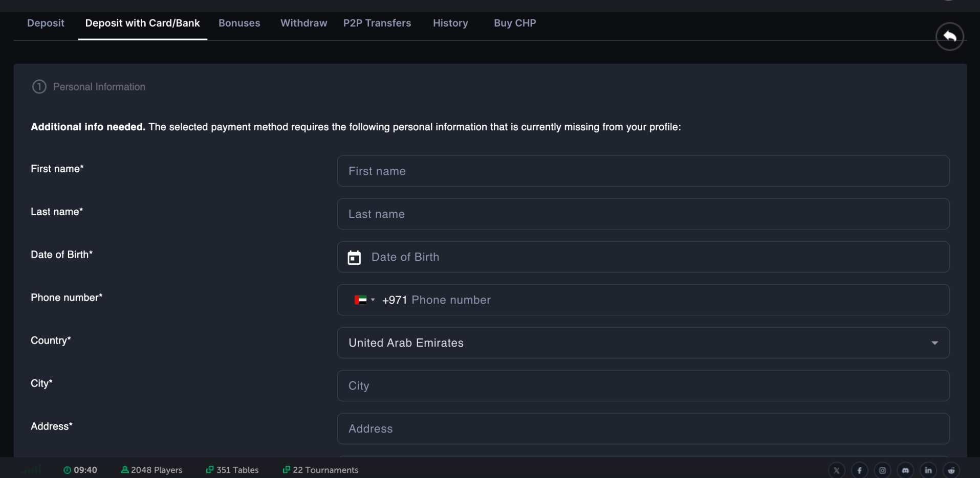Select the Deposit menu item
Screen dimensions: 980x478
46,23
